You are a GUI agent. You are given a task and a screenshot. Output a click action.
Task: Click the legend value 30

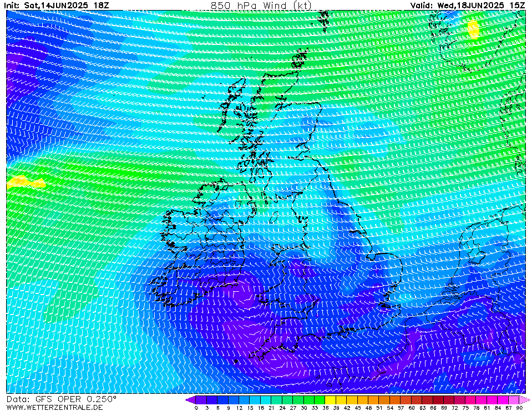pos(303,408)
